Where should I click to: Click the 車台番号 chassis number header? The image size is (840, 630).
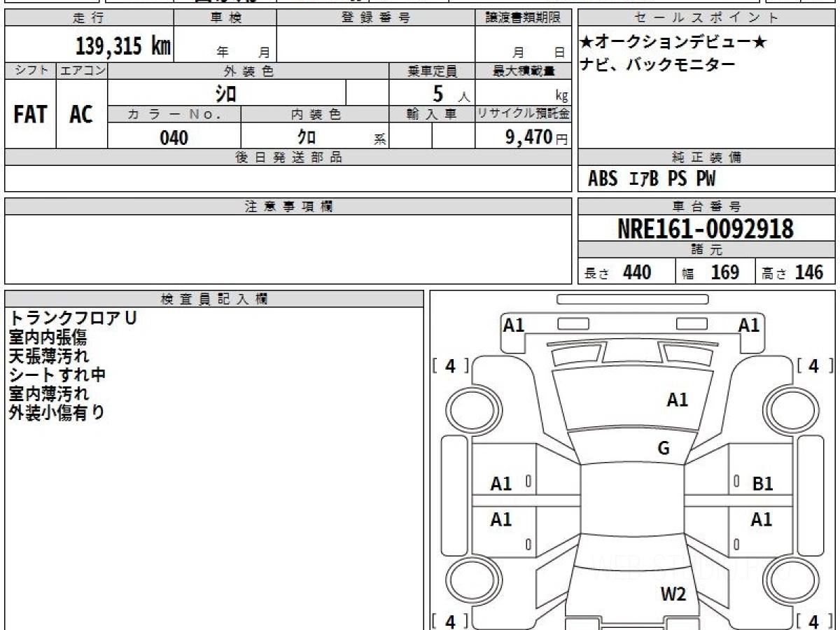pyautogui.click(x=706, y=206)
